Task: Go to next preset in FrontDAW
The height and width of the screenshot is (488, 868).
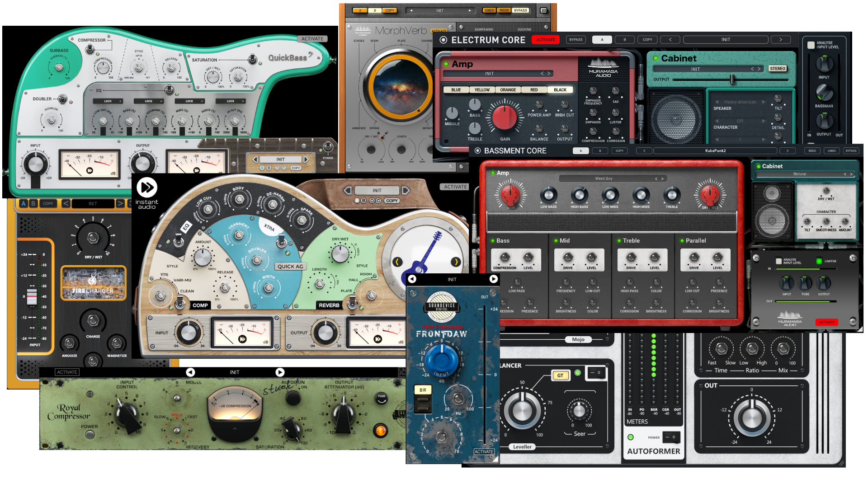Action: 494,279
